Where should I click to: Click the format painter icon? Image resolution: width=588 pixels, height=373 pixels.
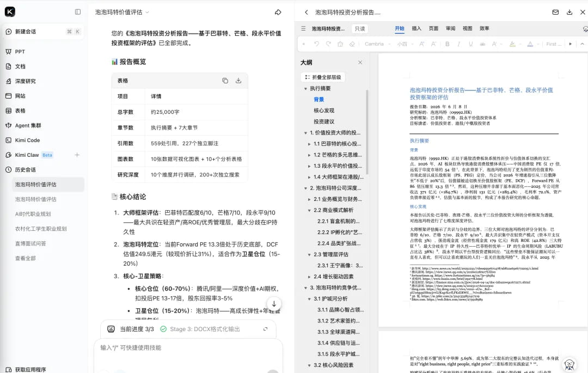pos(340,44)
